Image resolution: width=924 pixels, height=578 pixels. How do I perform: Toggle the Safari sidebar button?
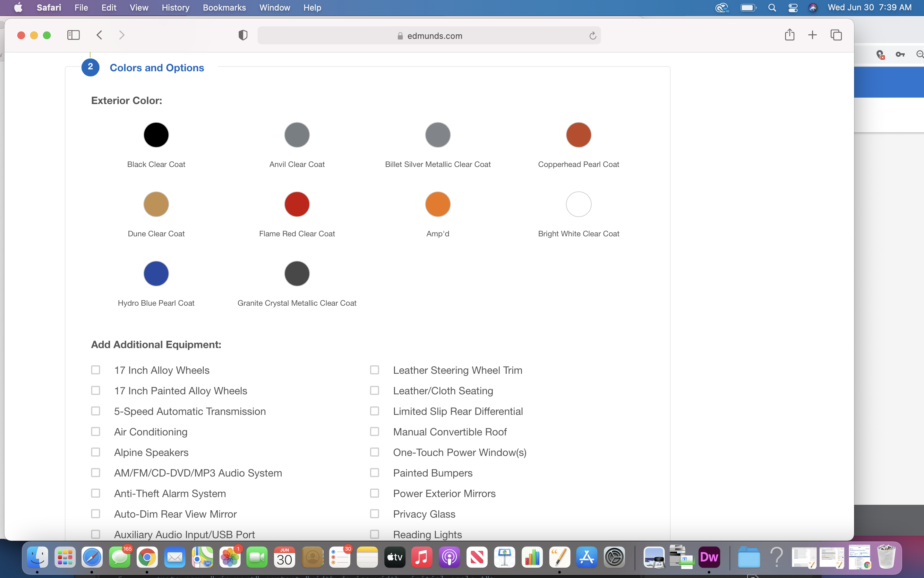point(73,35)
